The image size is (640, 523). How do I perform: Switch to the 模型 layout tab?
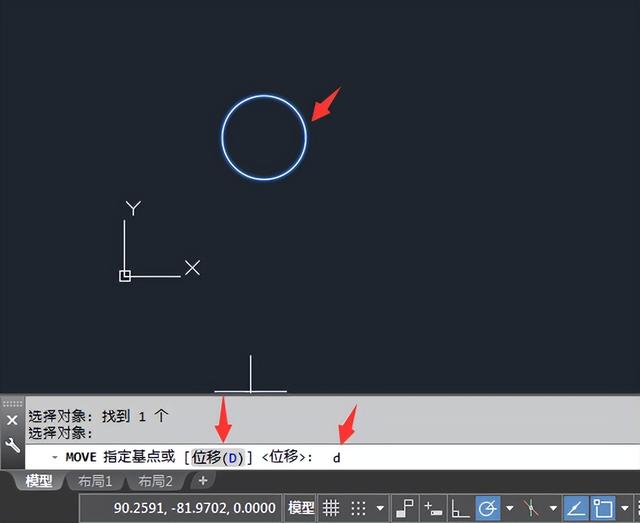(x=39, y=481)
